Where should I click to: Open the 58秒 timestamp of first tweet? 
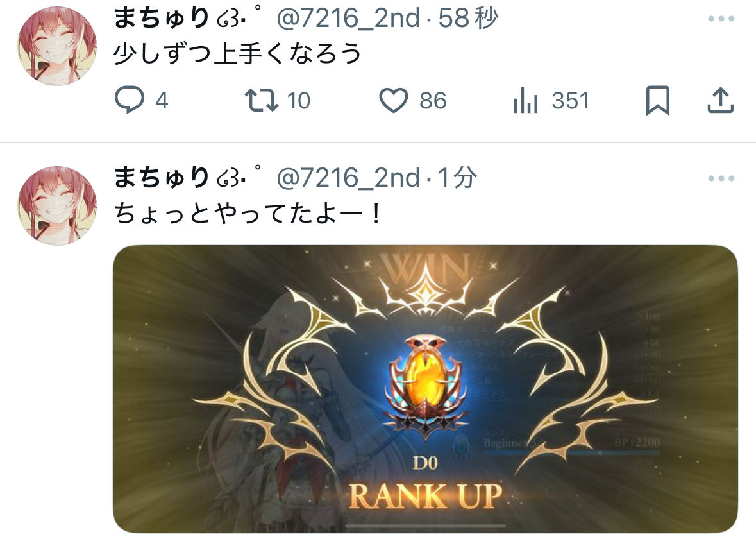pos(468,19)
